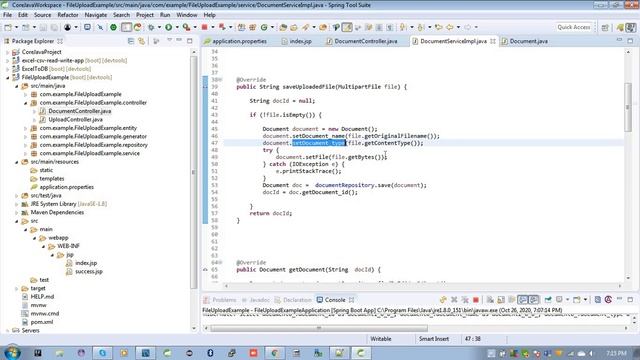This screenshot has height=360, width=640.
Task: Switch to the Document.java editor tab
Action: click(x=524, y=41)
